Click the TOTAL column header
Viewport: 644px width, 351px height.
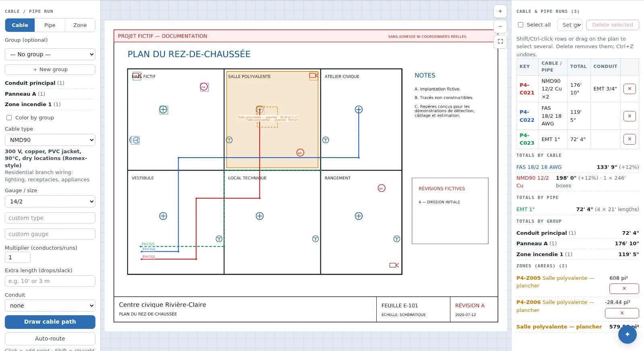click(578, 67)
